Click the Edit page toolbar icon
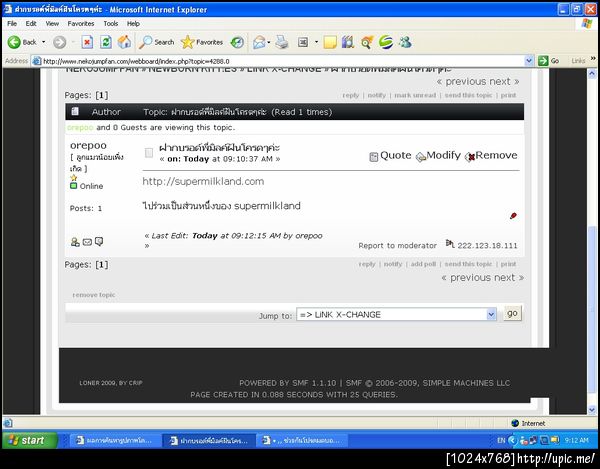 point(303,42)
